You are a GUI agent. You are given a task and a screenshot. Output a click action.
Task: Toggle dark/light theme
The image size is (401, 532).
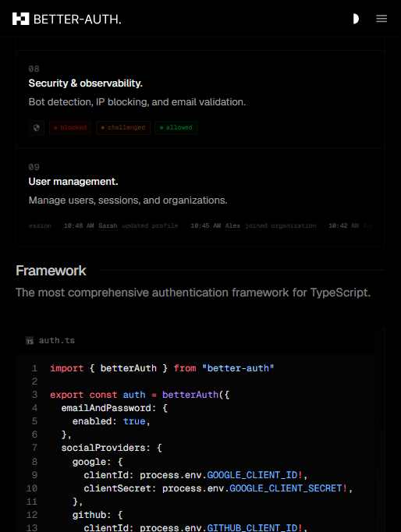click(x=355, y=19)
